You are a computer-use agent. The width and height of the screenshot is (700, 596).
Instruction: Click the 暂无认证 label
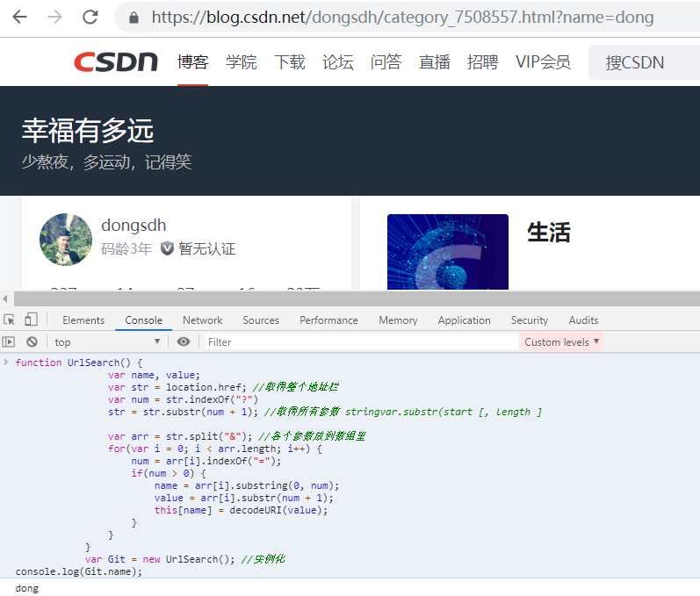coord(206,248)
